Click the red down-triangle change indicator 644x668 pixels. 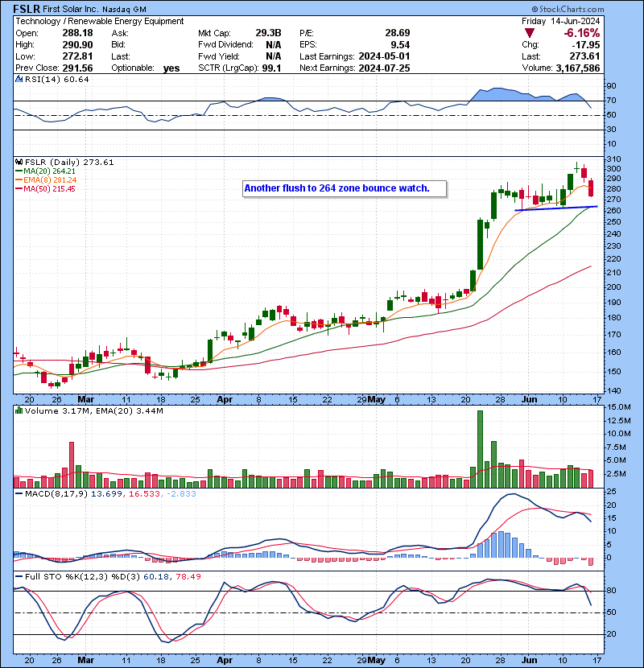[x=530, y=33]
